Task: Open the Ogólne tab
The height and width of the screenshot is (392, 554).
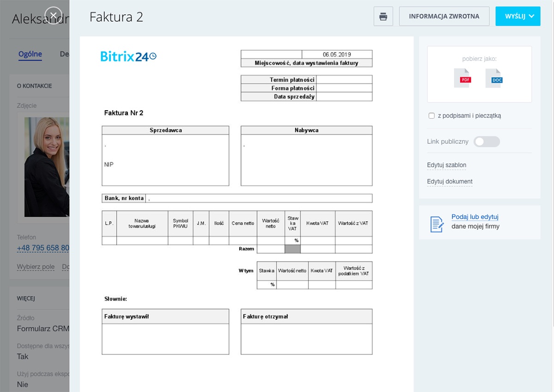Action: pos(30,54)
